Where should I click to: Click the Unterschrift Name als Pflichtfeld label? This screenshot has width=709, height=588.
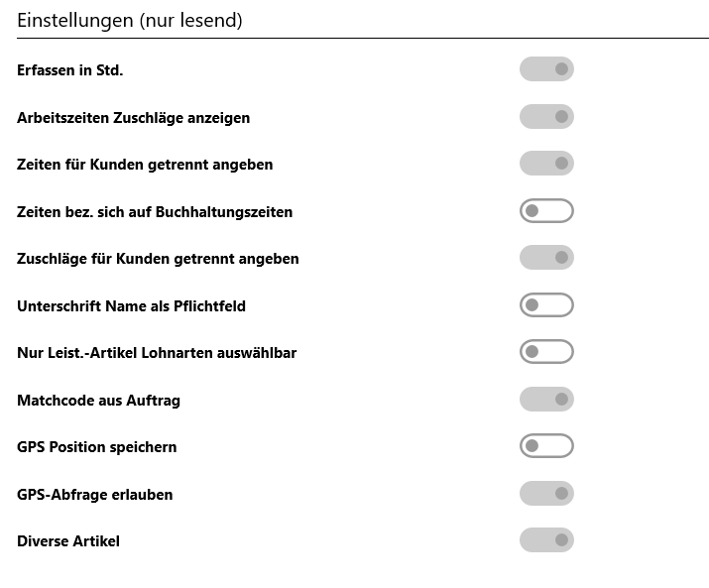(x=132, y=306)
